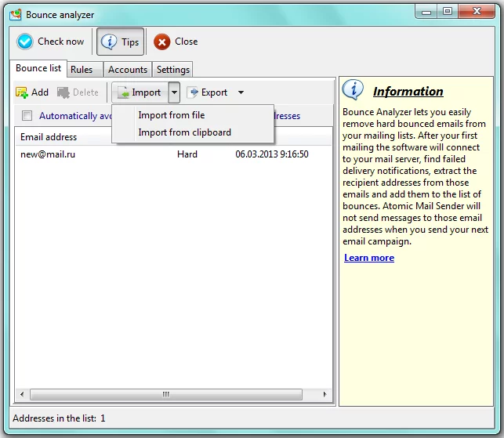Click the Import icon button
The width and height of the screenshot is (504, 438).
point(123,92)
